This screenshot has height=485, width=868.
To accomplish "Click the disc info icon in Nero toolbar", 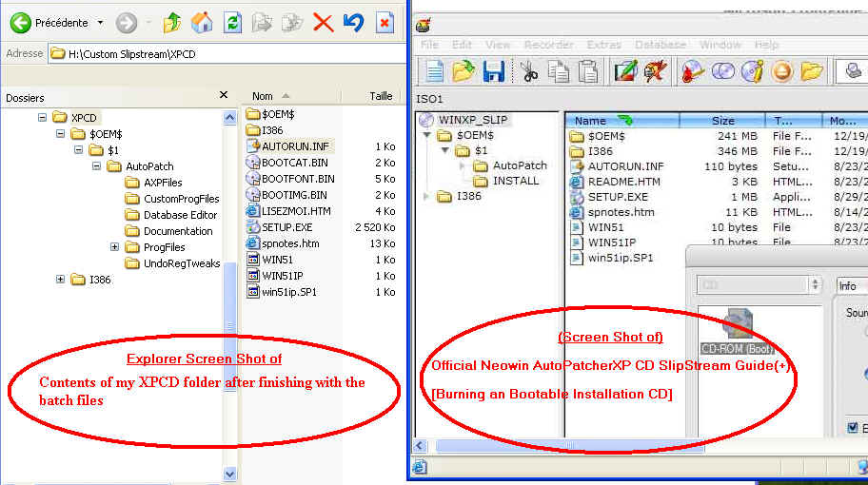I will tap(752, 72).
